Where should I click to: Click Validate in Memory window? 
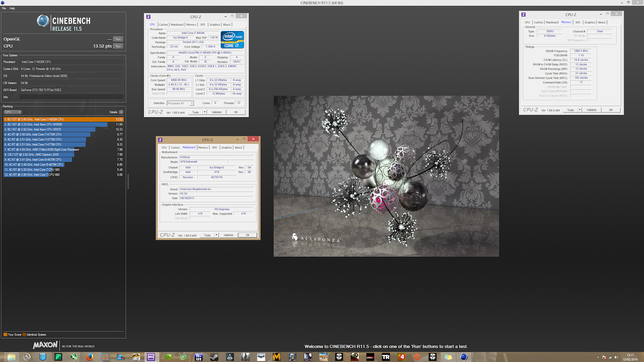pyautogui.click(x=592, y=110)
